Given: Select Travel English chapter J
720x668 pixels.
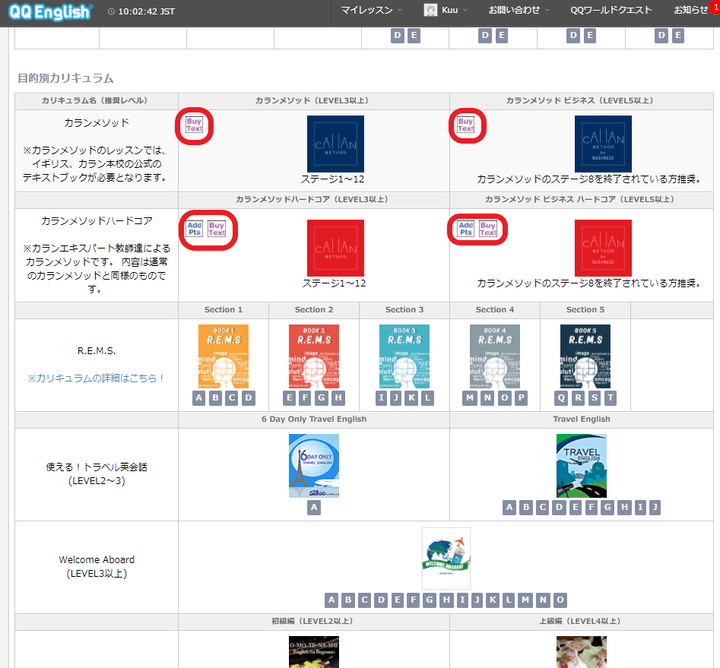Looking at the screenshot, I should 655,507.
